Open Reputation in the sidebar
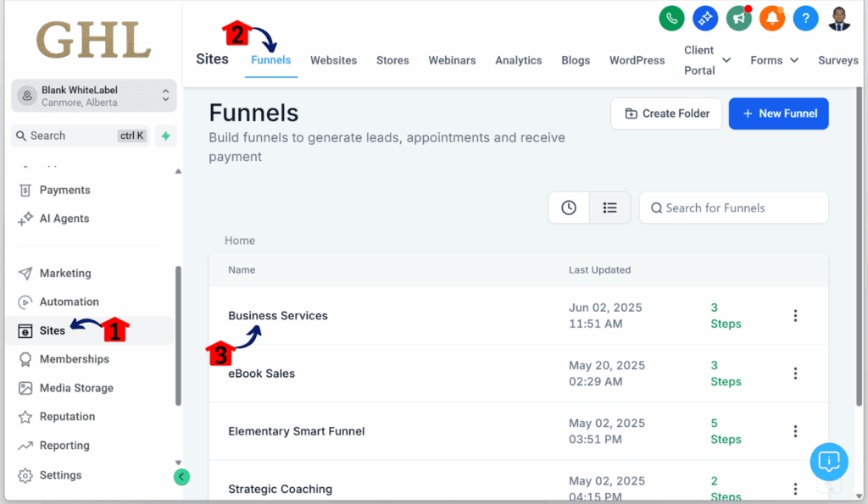This screenshot has height=504, width=868. (x=57, y=417)
